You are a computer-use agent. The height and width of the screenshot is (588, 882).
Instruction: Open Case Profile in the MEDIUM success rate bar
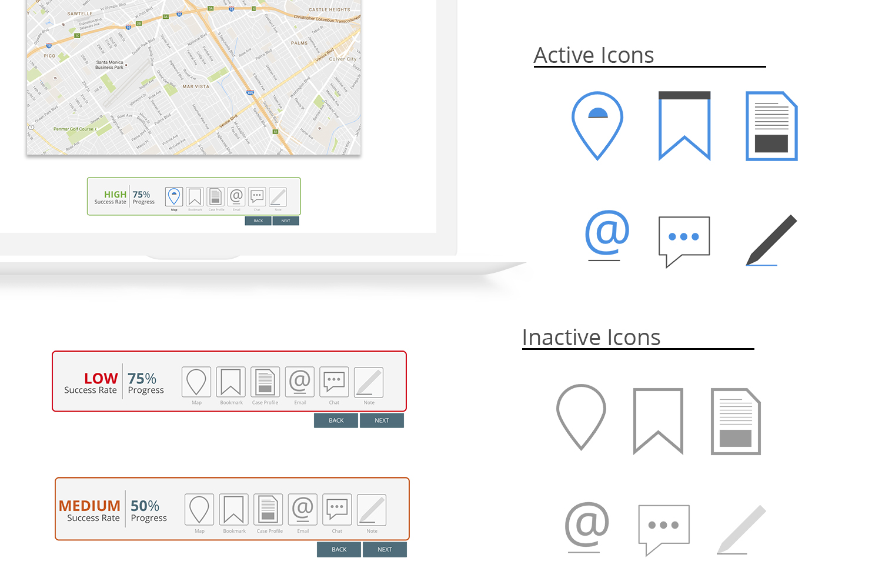click(x=268, y=509)
